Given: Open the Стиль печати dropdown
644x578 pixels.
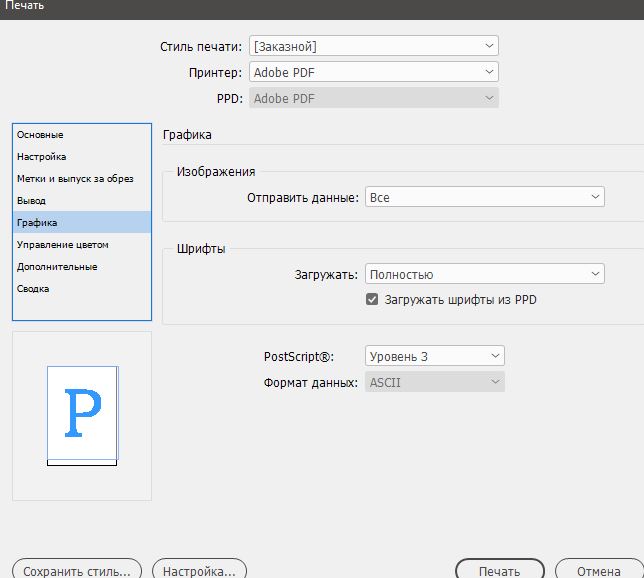Looking at the screenshot, I should click(374, 46).
